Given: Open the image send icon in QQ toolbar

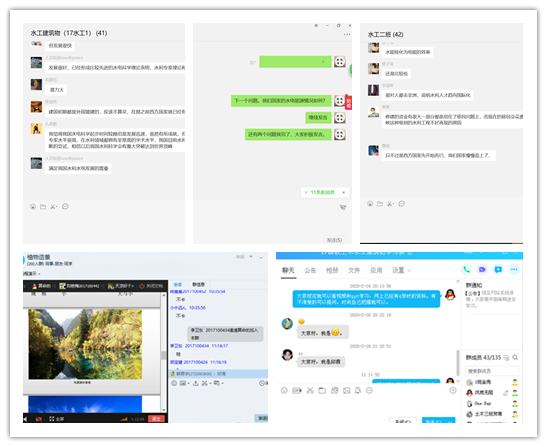Looking at the screenshot, I should 346,390.
